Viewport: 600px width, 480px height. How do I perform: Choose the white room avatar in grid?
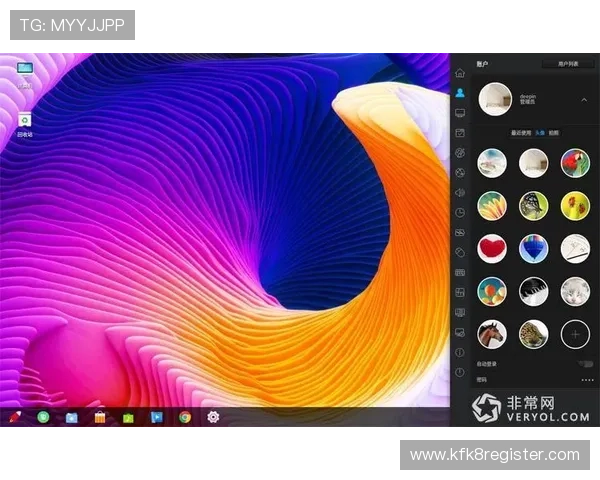pos(533,163)
